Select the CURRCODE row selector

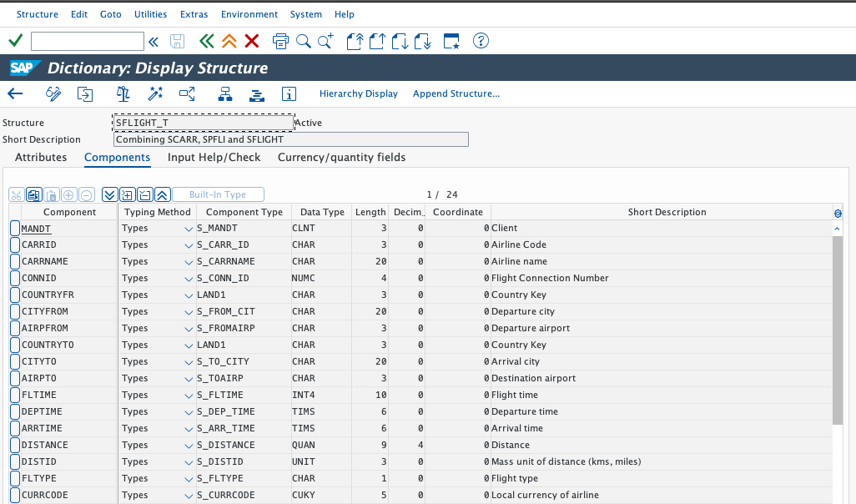[x=15, y=496]
